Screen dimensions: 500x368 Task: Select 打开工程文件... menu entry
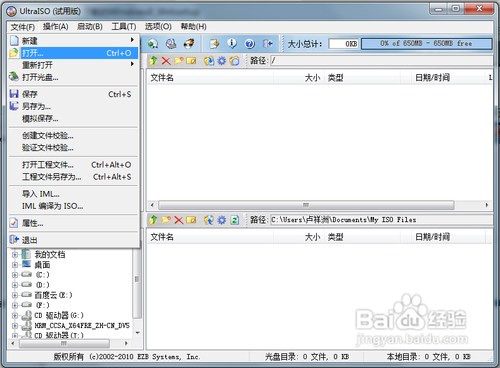(x=73, y=165)
